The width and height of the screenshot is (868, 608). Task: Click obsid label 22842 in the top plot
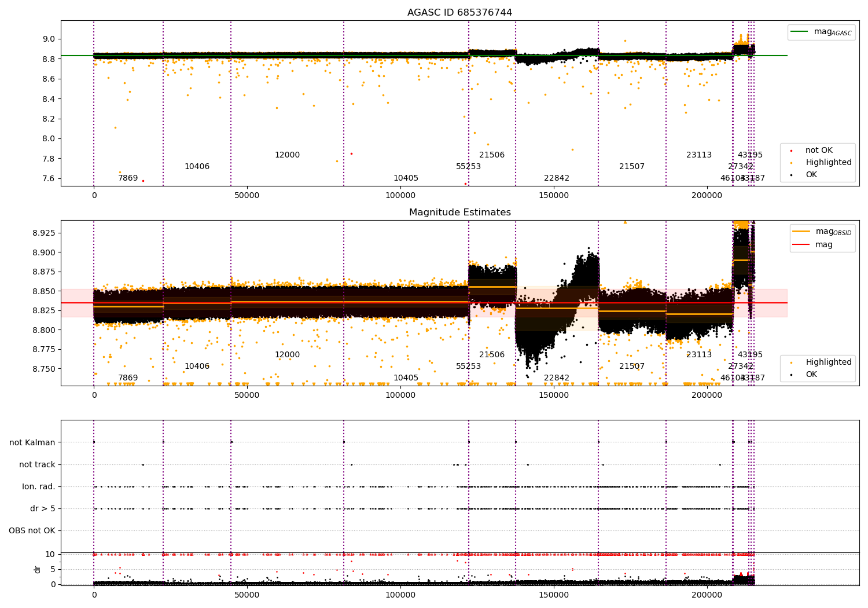coord(557,178)
